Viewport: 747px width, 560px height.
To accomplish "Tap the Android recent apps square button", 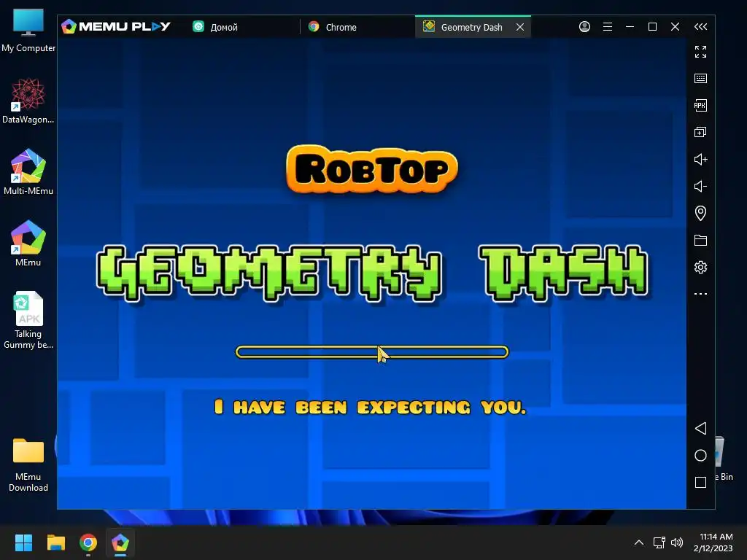I will click(700, 483).
